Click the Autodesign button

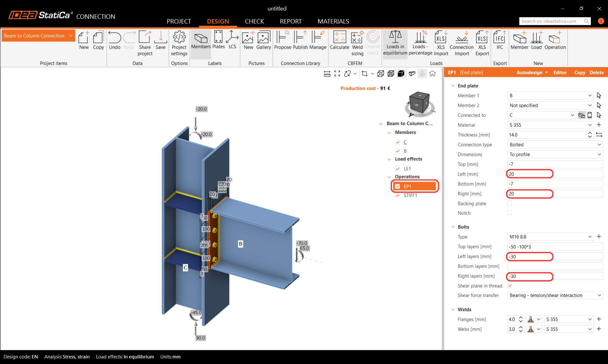tap(532, 72)
